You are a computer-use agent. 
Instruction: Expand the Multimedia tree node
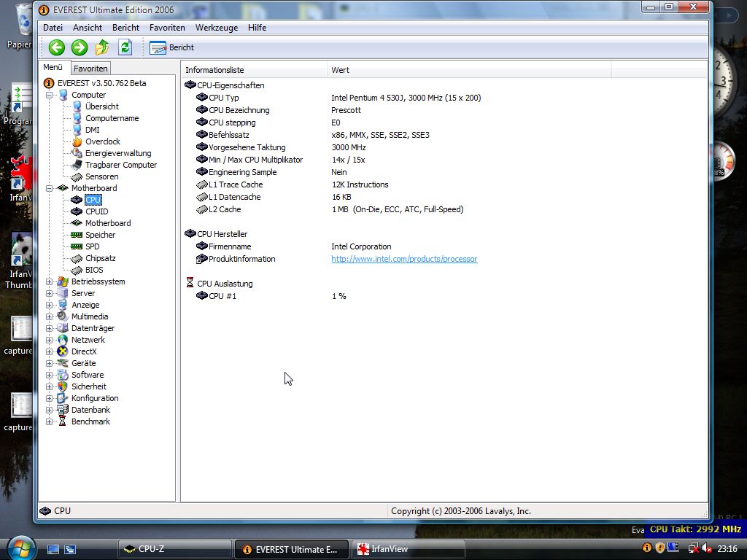coord(49,316)
